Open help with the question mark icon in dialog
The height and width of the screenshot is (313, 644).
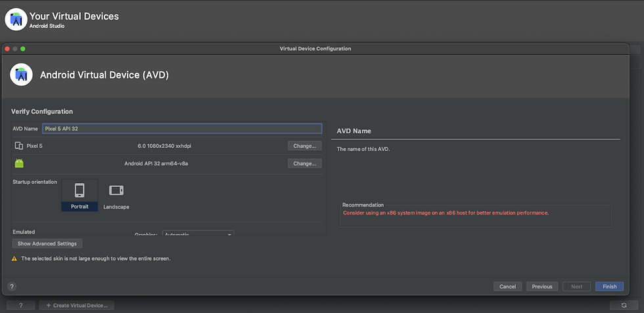[12, 286]
